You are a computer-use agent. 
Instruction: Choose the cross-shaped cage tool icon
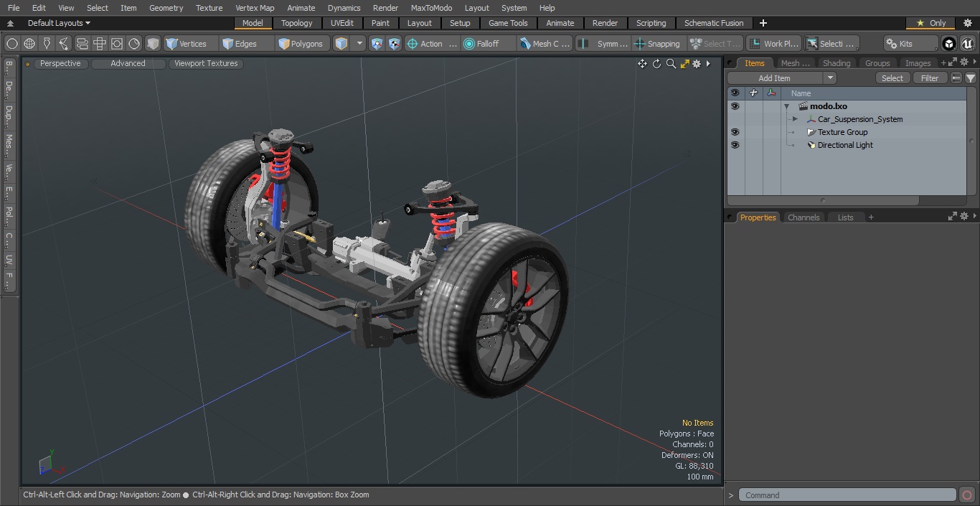tap(100, 44)
